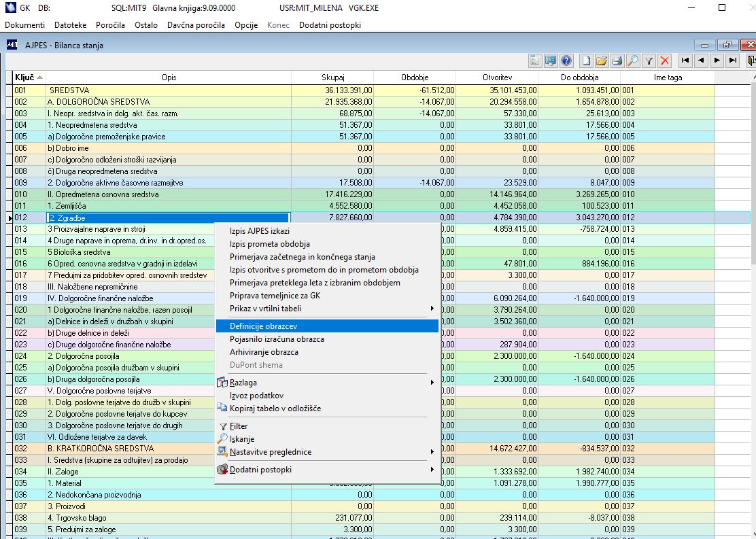Click the blank new document icon

[585, 60]
